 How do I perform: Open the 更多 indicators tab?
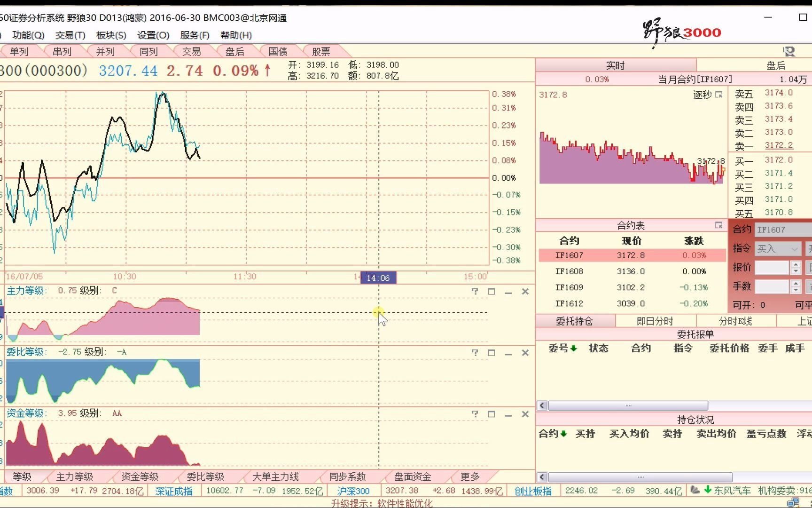point(470,476)
